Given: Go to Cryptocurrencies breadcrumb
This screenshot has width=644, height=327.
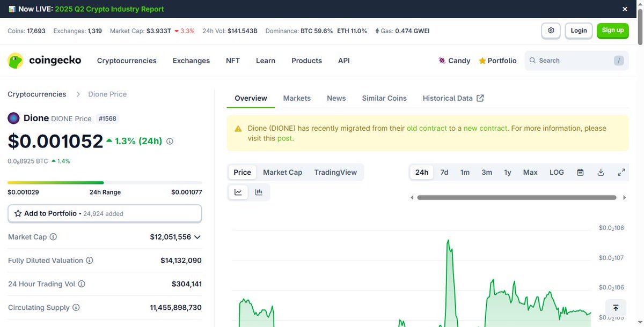Looking at the screenshot, I should pyautogui.click(x=37, y=94).
